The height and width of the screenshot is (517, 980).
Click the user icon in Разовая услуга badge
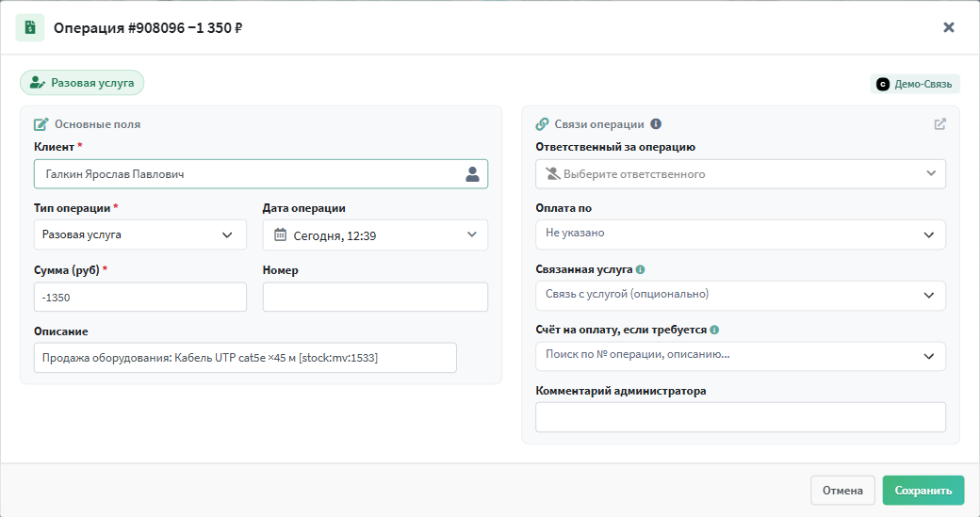[x=38, y=83]
